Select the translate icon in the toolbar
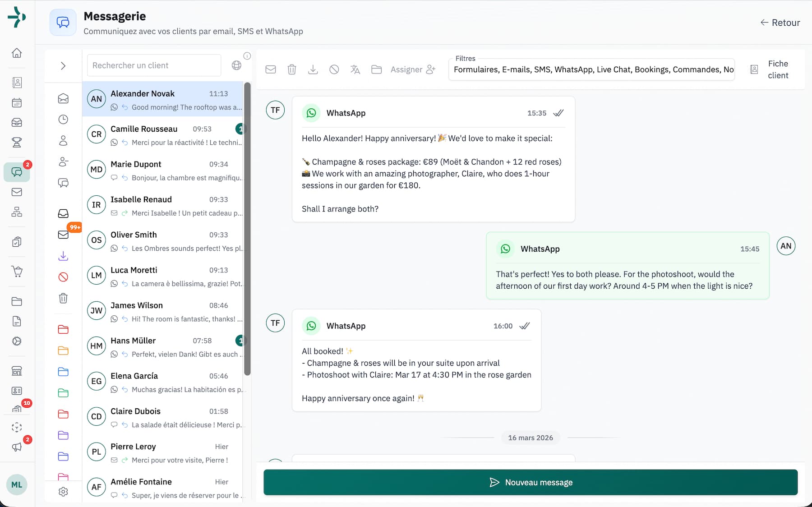Viewport: 812px width, 507px height. (355, 69)
